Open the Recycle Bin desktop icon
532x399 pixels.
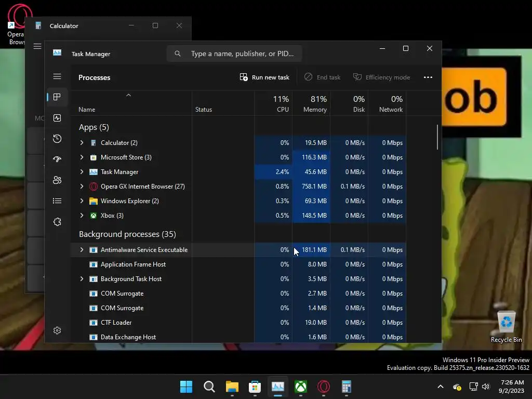click(x=506, y=326)
